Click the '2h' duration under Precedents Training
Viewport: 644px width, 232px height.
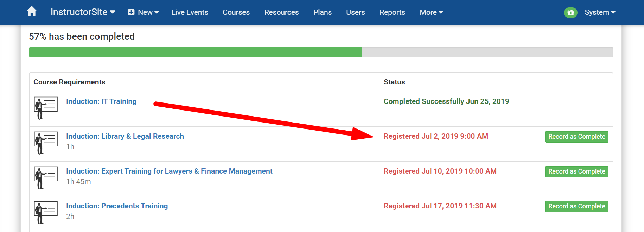70,217
